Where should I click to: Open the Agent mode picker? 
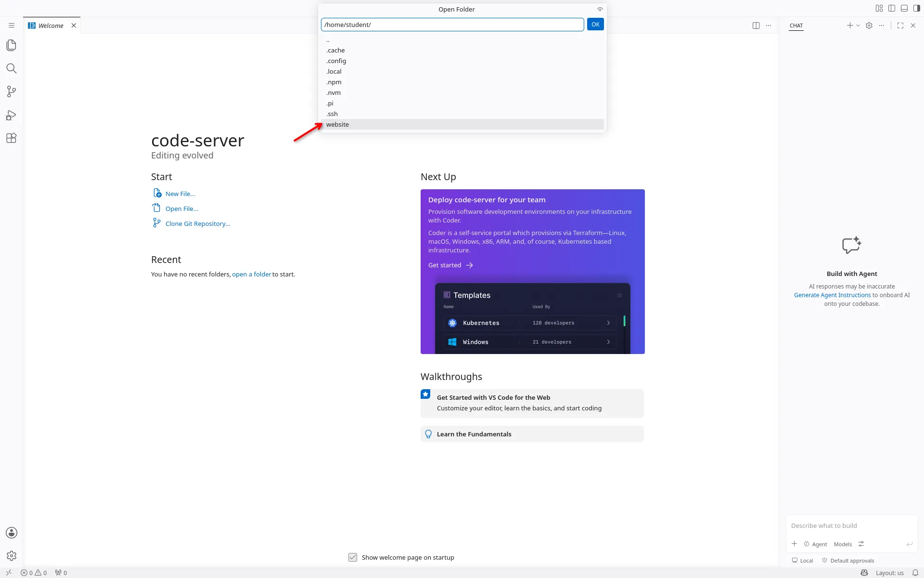tap(816, 544)
